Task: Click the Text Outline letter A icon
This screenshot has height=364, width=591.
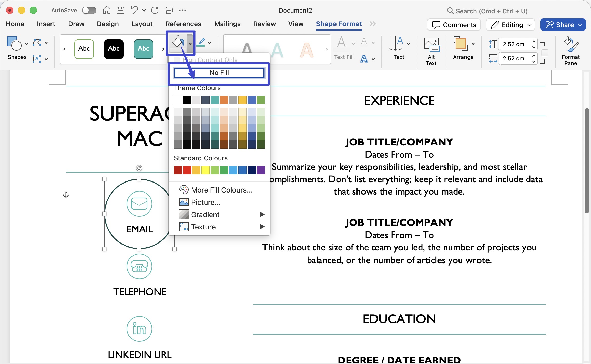Action: (x=364, y=42)
